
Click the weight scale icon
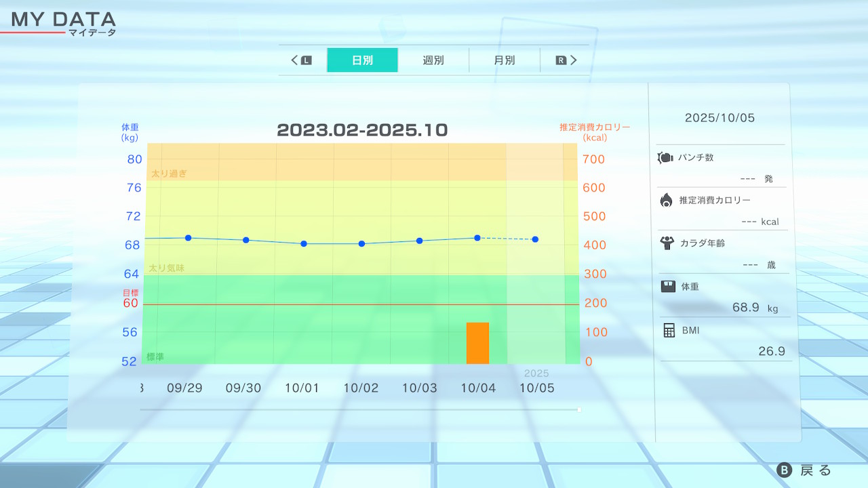pyautogui.click(x=668, y=286)
